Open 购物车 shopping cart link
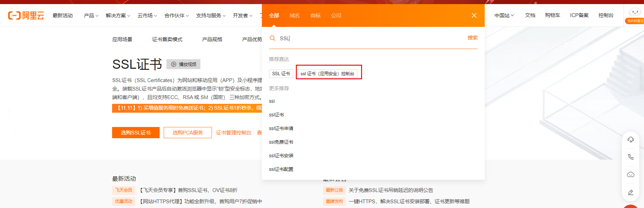The width and height of the screenshot is (644, 208). click(x=553, y=15)
